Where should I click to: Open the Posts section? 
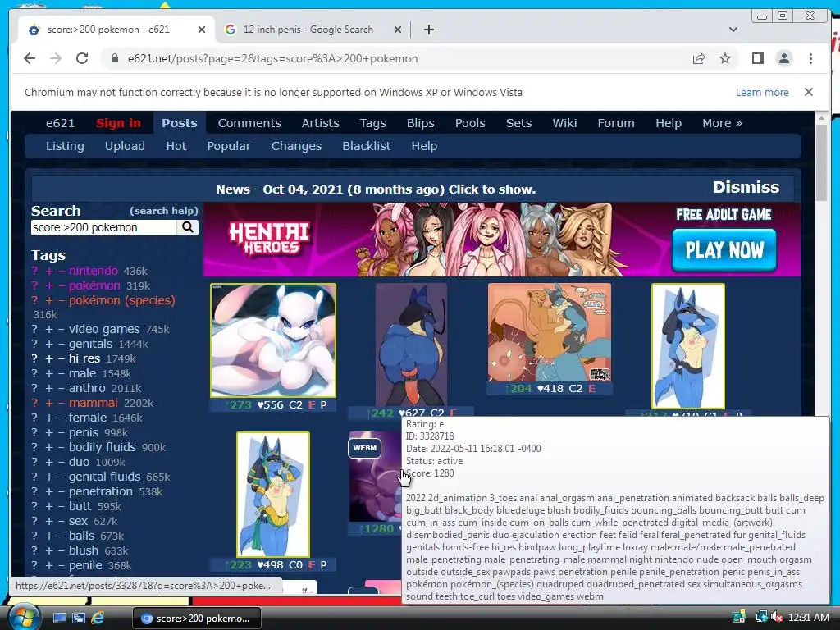tap(180, 123)
